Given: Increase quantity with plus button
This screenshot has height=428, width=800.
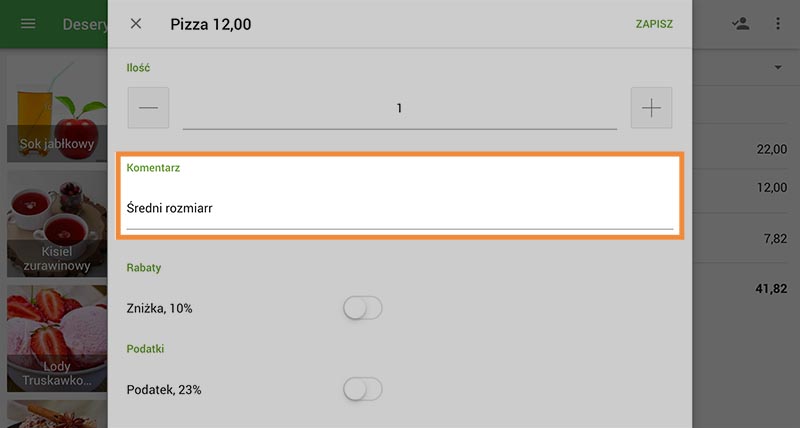Looking at the screenshot, I should point(651,108).
